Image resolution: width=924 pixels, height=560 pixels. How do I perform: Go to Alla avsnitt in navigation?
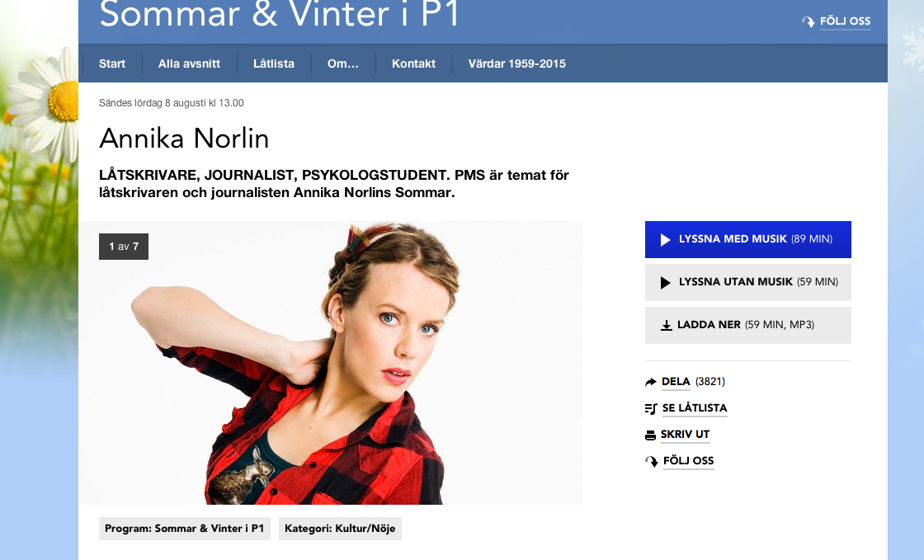[x=189, y=64]
